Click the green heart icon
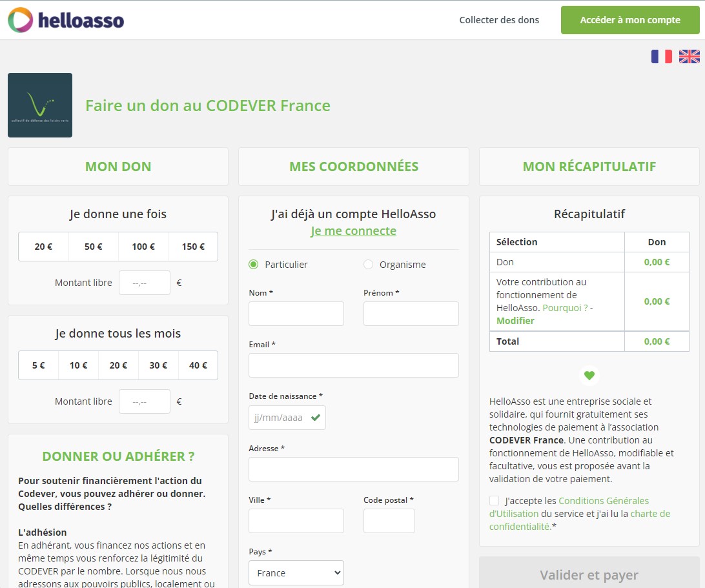Viewport: 705px width, 588px height. coord(589,375)
